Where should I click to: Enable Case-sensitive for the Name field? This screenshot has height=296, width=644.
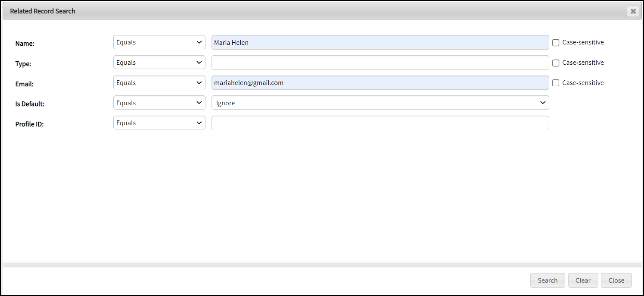(x=556, y=43)
